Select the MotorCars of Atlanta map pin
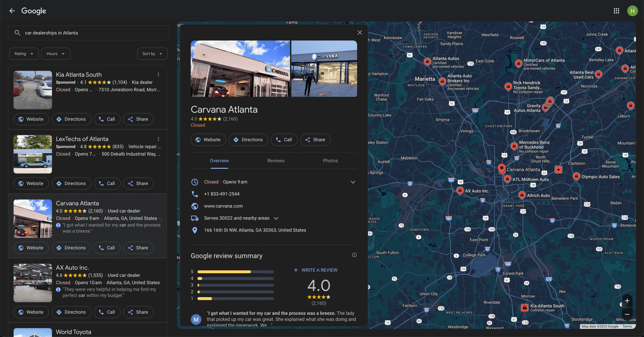 (518, 63)
